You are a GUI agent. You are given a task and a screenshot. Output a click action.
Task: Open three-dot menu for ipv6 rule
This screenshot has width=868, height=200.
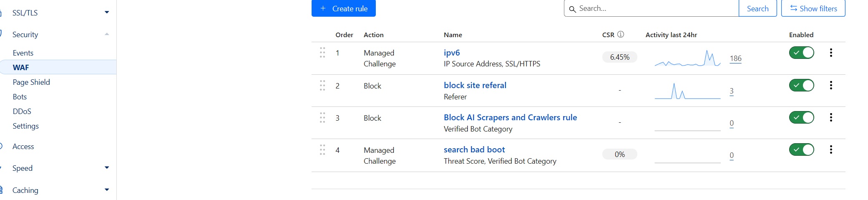(x=830, y=53)
